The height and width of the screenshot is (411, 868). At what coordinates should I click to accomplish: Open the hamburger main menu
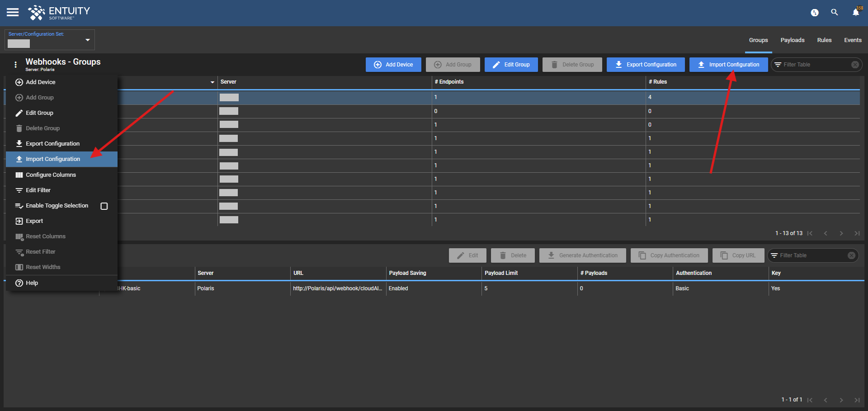coord(13,12)
